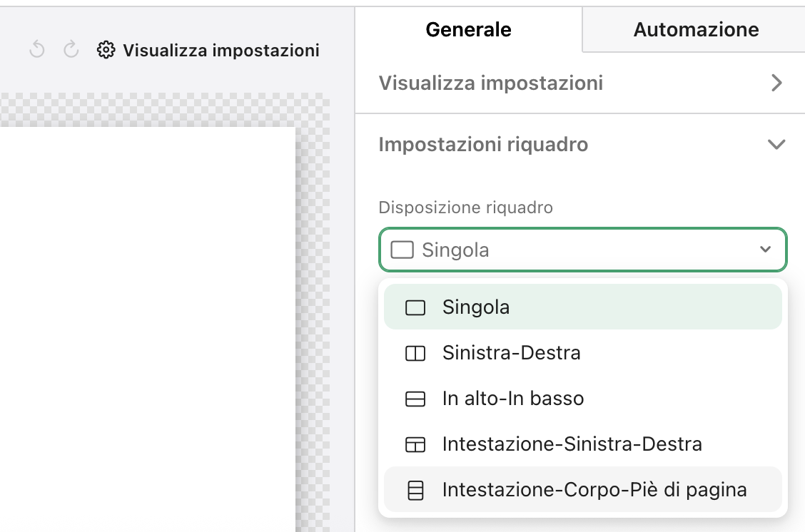Select the Intestazione-Sinistra-Destra option
Screen dimensions: 805x532
pyautogui.click(x=571, y=444)
